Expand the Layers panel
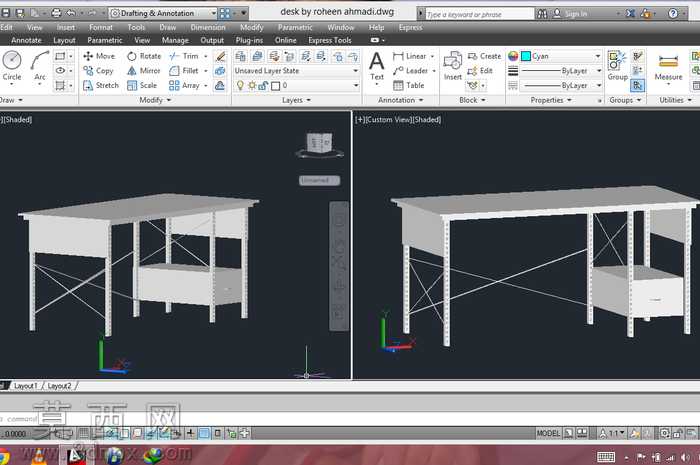Viewport: 700px width, 465px height. tap(296, 100)
